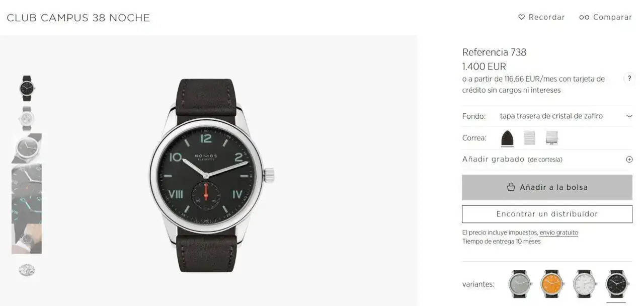Open the question mark financing help
This screenshot has height=306, width=644.
pos(629,79)
